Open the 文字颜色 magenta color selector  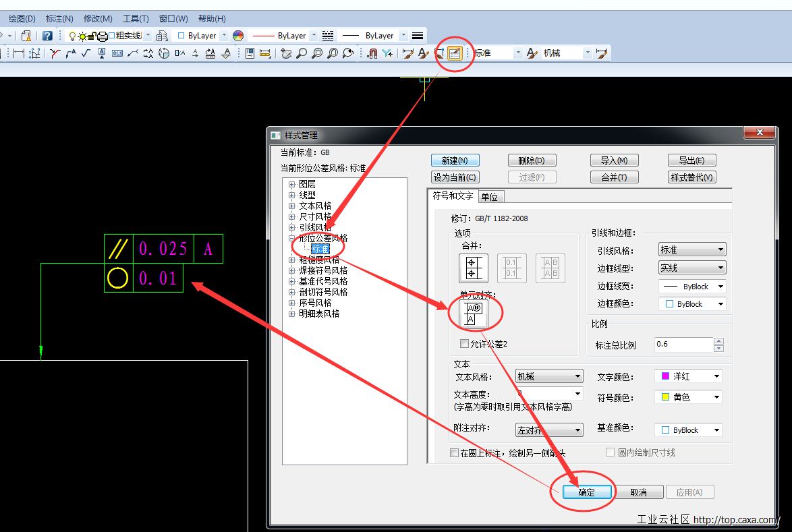(x=687, y=376)
